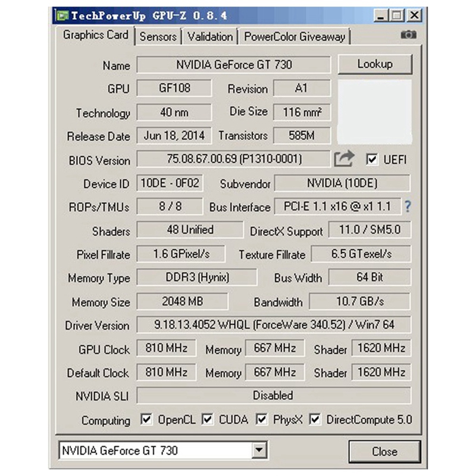Disable the OpenCL checkbox

click(148, 419)
